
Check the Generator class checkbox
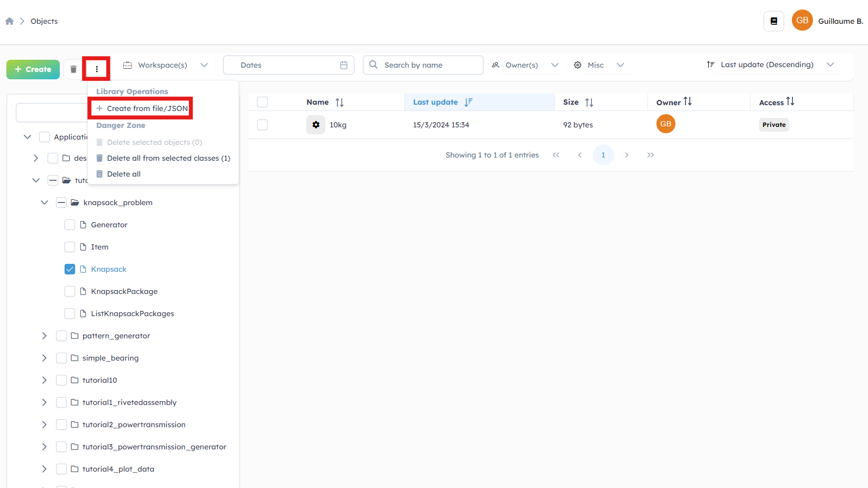tap(70, 225)
